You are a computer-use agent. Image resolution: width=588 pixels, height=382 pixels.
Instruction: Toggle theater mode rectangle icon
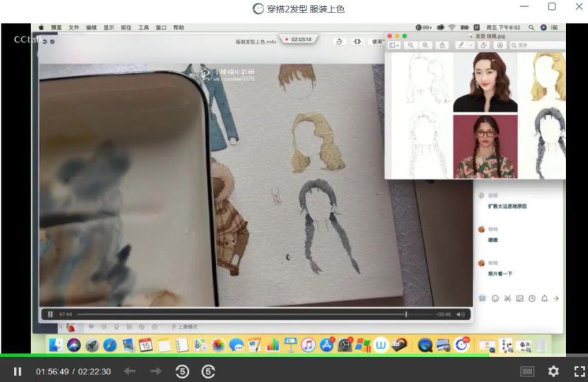pyautogui.click(x=527, y=372)
